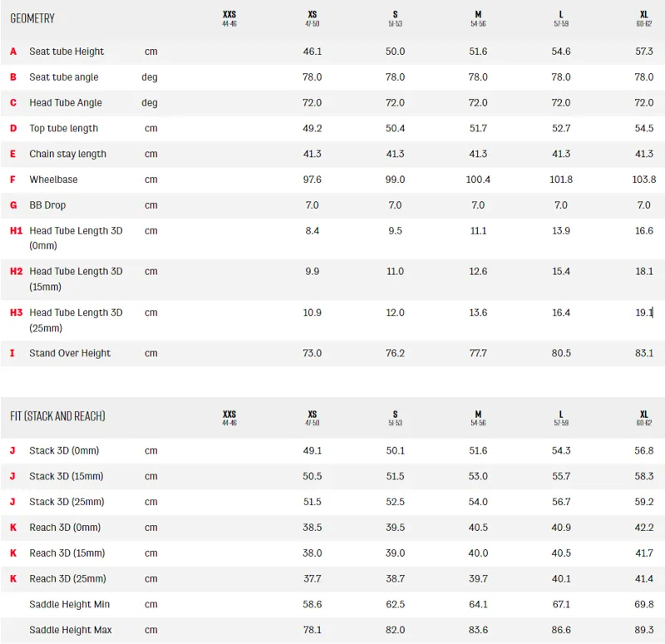This screenshot has width=665, height=644.
Task: Click the Wheelbase value 100.4
Action: (x=478, y=179)
